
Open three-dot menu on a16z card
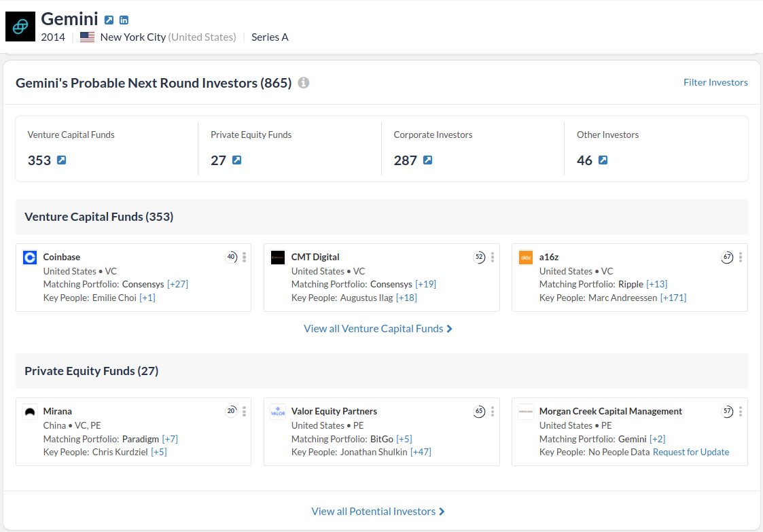(x=741, y=258)
